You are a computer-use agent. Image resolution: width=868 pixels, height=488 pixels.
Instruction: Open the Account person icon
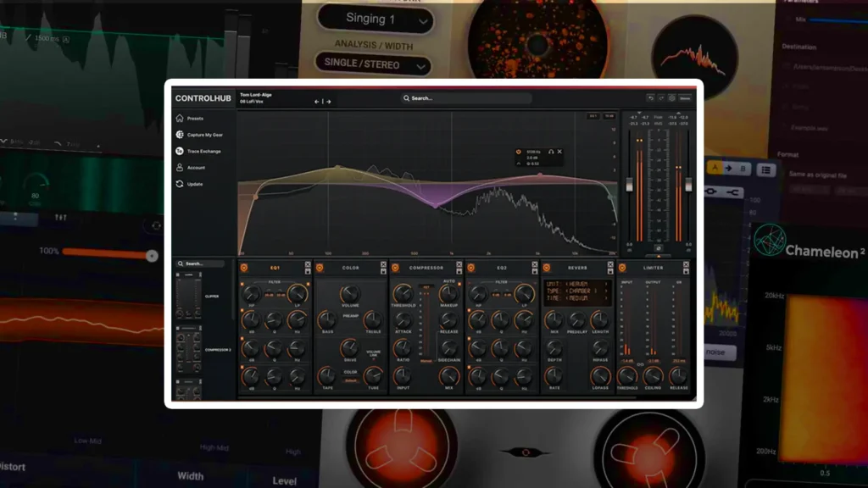click(180, 167)
